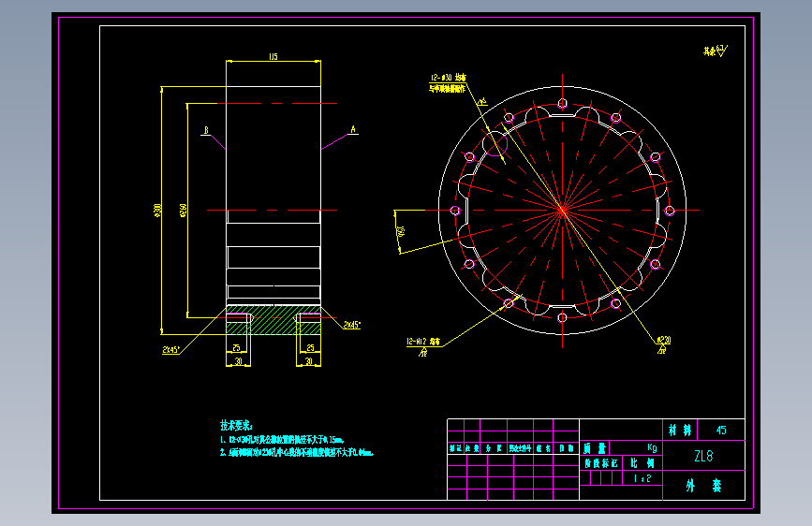Select the ZL8 drawing number
The height and width of the screenshot is (526, 812).
pos(703,456)
